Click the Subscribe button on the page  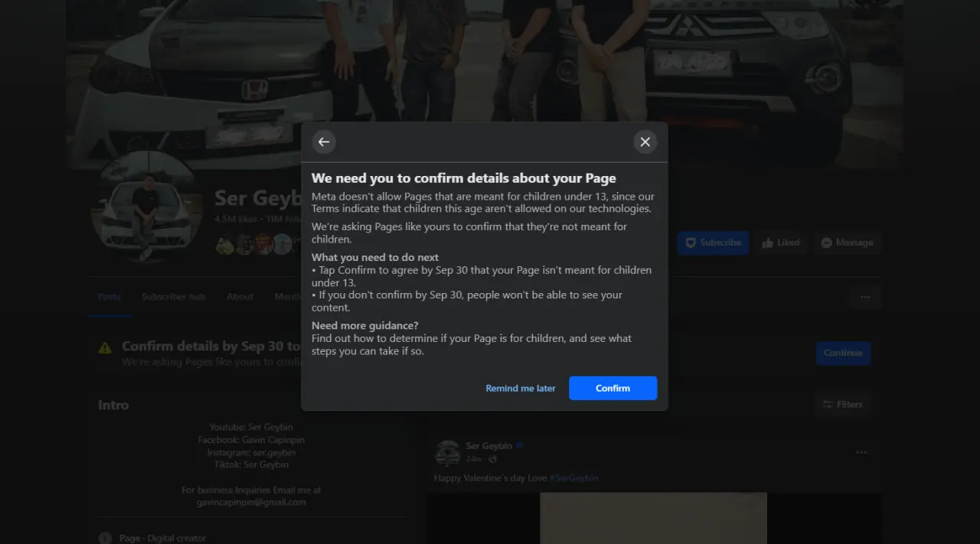click(x=713, y=243)
